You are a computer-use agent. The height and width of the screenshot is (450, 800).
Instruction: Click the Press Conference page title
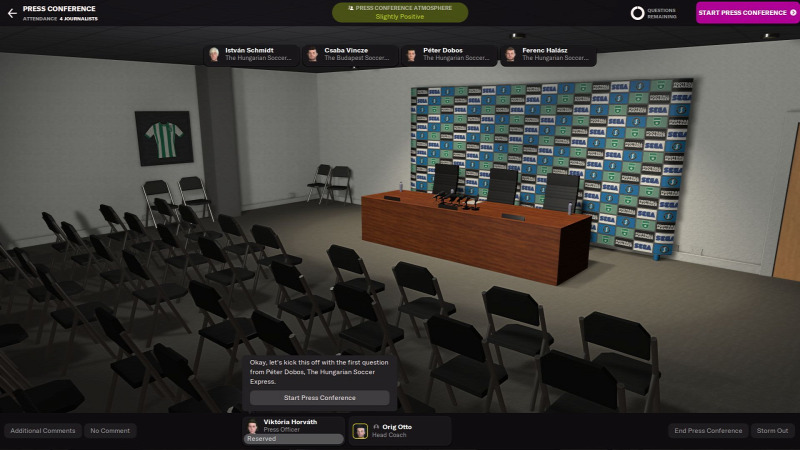[x=59, y=9]
